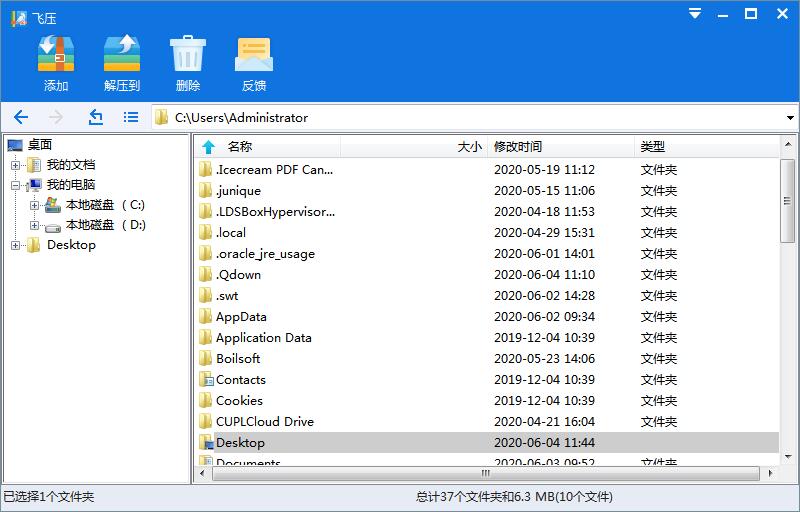Click the vertical scrollbar down arrow
Image resolution: width=800 pixels, height=512 pixels.
click(x=787, y=455)
